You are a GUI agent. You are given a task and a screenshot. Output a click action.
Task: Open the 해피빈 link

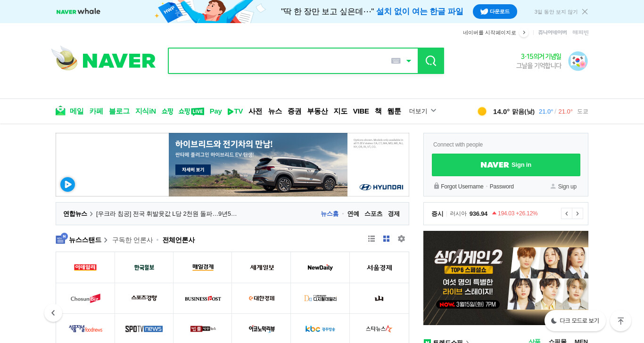[x=580, y=33]
